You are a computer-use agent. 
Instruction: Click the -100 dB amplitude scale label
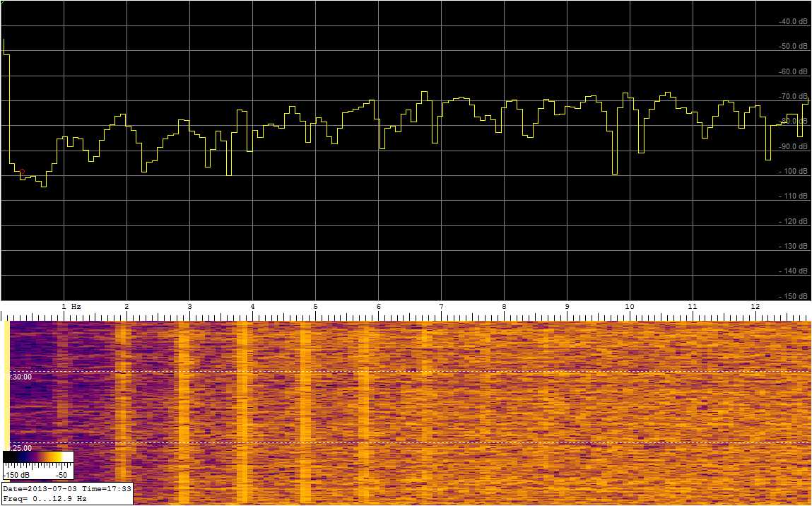pyautogui.click(x=794, y=172)
